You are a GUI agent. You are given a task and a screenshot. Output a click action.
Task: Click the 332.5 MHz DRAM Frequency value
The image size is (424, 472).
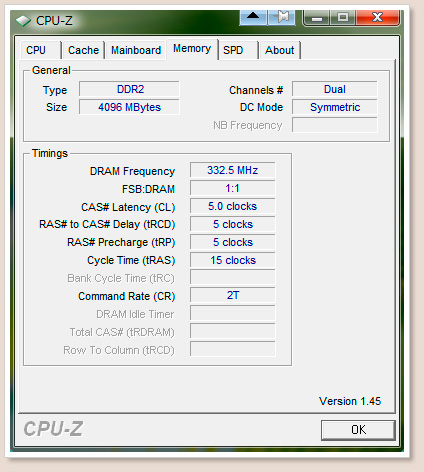coord(233,170)
